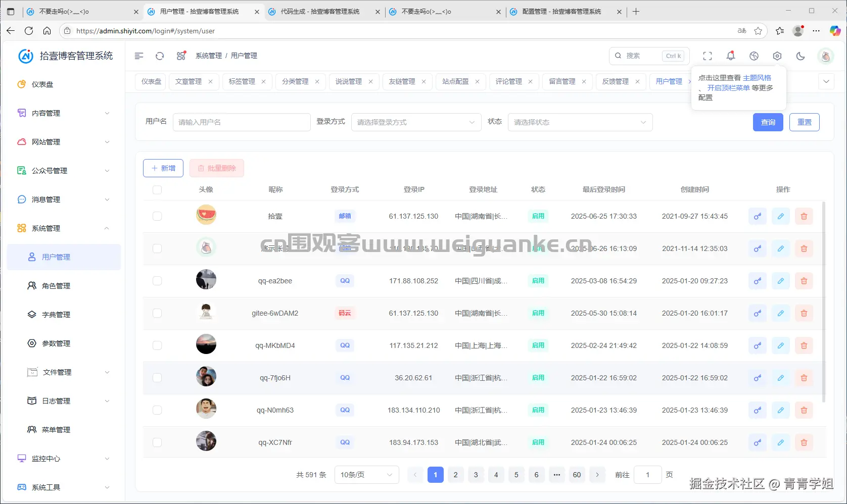
Task: Open the 登录方式 dropdown filter
Action: point(416,122)
